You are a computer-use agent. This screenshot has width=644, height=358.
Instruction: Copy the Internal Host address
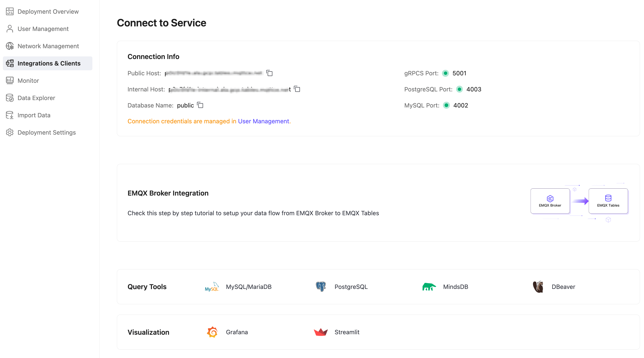point(297,89)
